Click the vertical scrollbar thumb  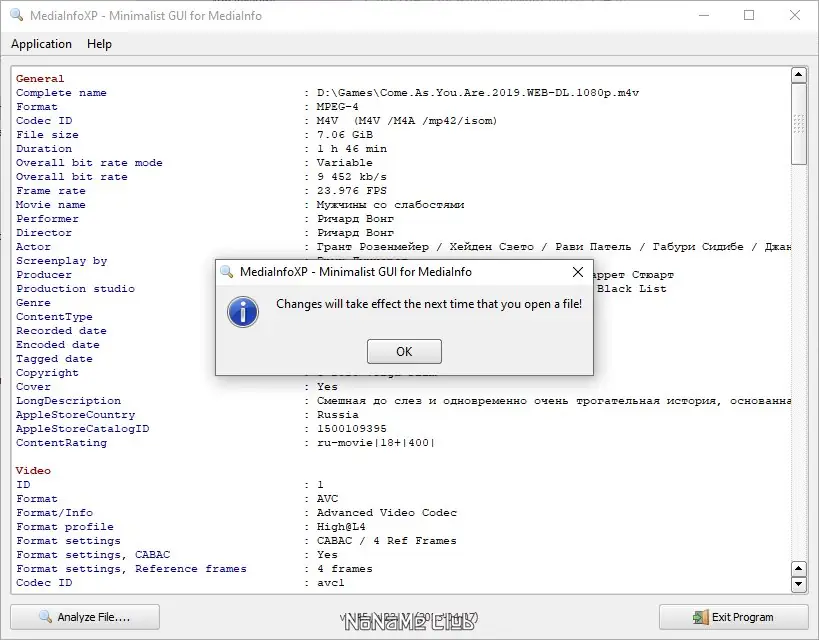click(x=799, y=124)
